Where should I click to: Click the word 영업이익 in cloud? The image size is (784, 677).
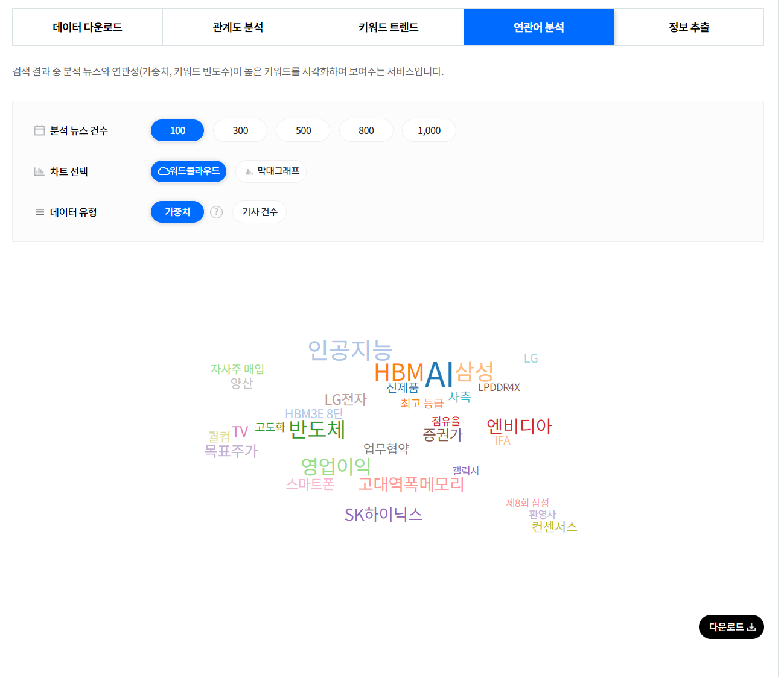pyautogui.click(x=336, y=466)
